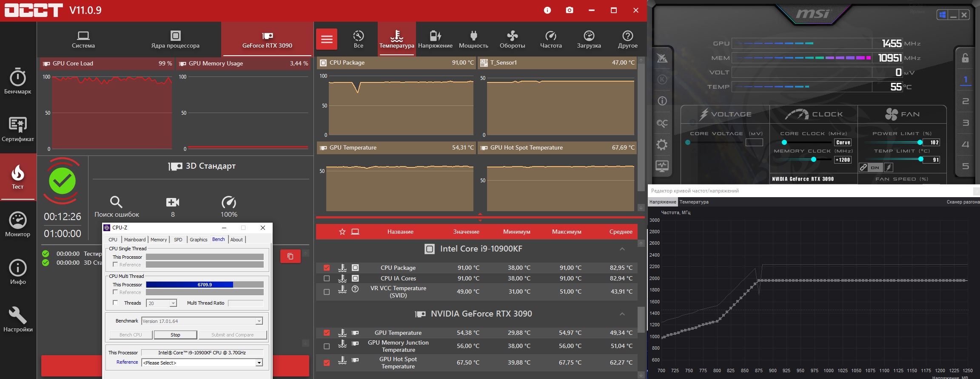This screenshot has width=980, height=379.
Task: Click the Curve button in Afterburner
Action: pyautogui.click(x=843, y=142)
